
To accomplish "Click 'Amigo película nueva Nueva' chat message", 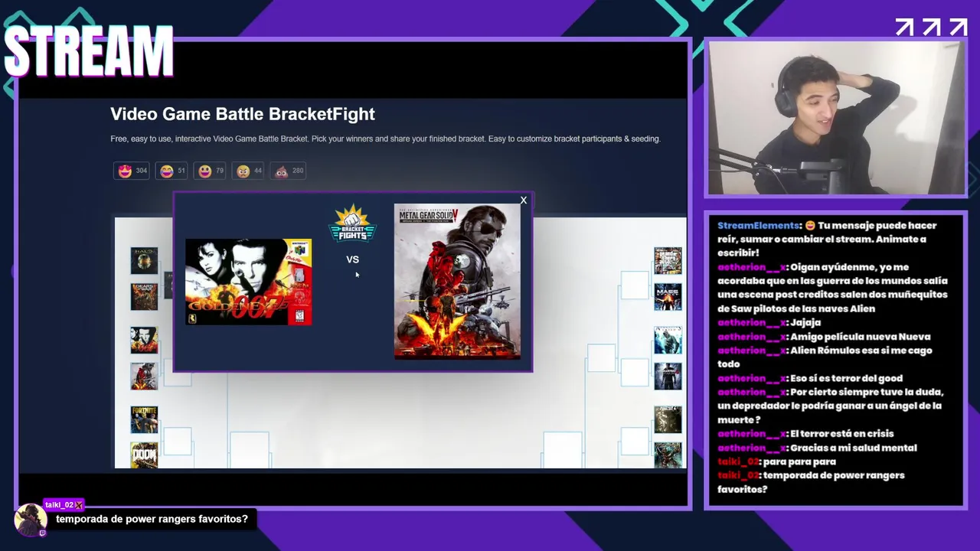I will click(824, 337).
